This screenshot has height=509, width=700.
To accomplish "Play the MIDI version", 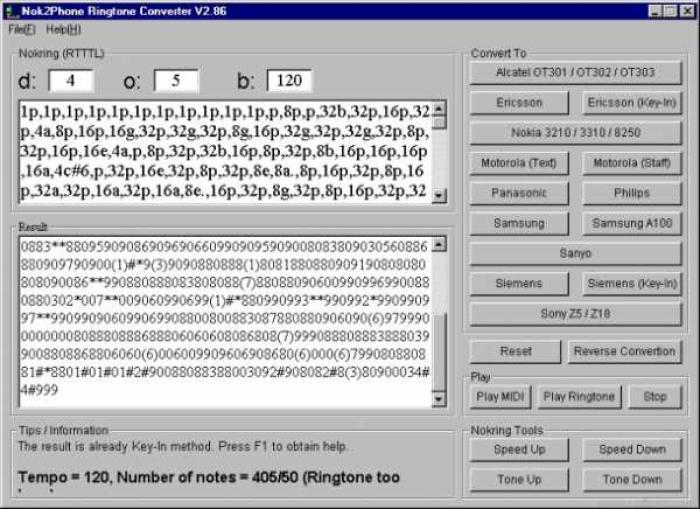I will coord(500,397).
